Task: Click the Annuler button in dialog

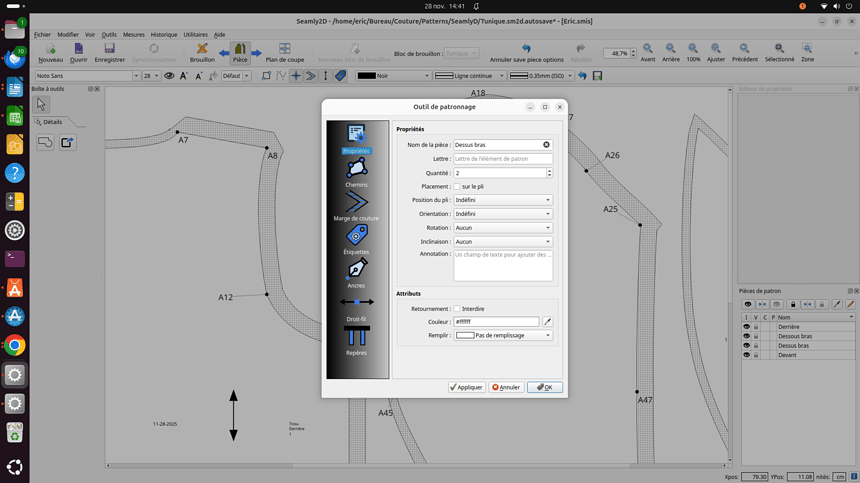Action: coord(506,387)
